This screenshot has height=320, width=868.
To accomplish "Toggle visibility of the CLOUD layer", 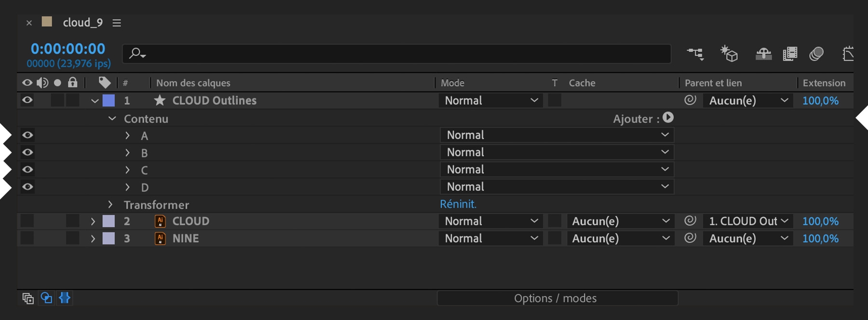I will [27, 221].
